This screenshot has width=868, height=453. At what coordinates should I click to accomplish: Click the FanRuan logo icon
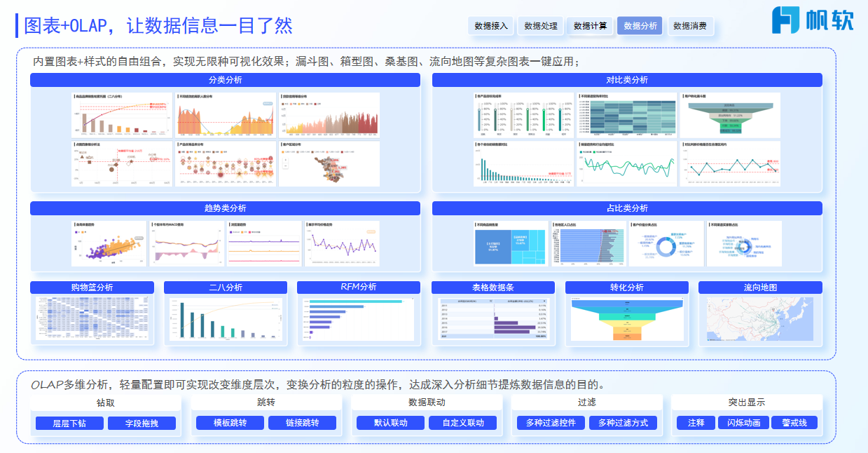pyautogui.click(x=785, y=20)
